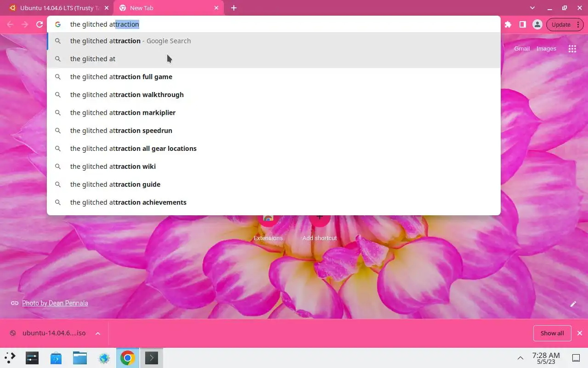Click the show desktop icon in tray
The image size is (588, 368).
coord(576,358)
